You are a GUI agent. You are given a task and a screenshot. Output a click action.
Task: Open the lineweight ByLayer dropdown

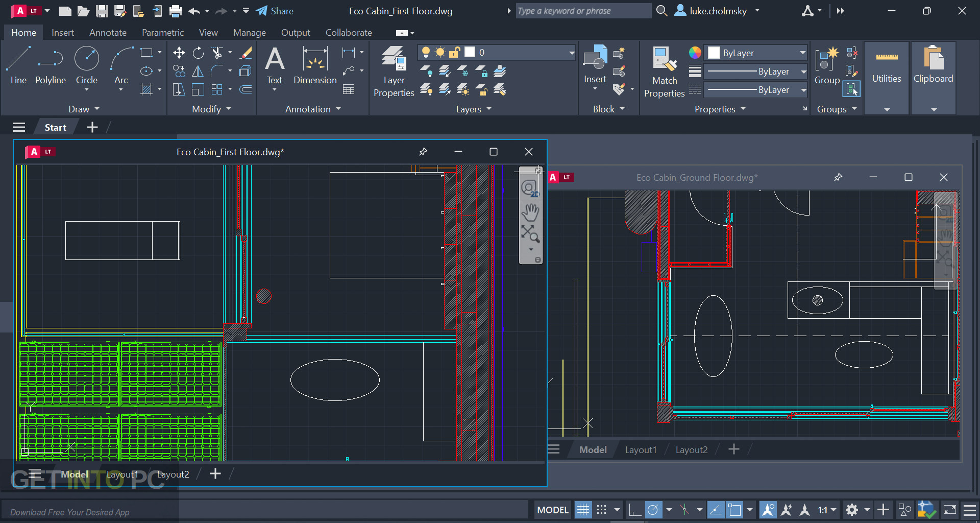click(756, 72)
